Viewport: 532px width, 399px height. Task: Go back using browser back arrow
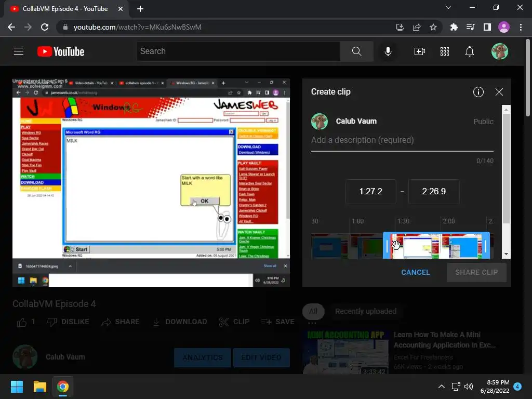(11, 27)
